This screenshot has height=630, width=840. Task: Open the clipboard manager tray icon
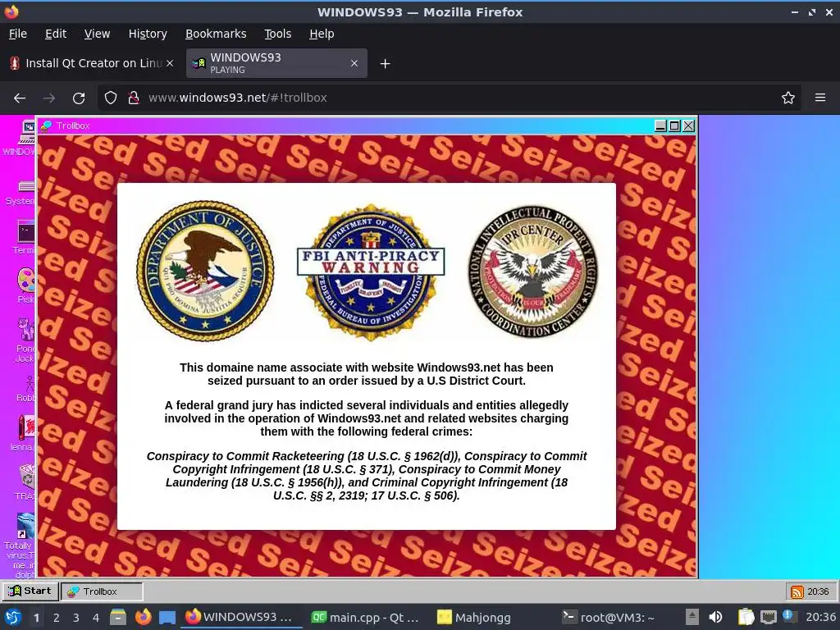tap(746, 617)
